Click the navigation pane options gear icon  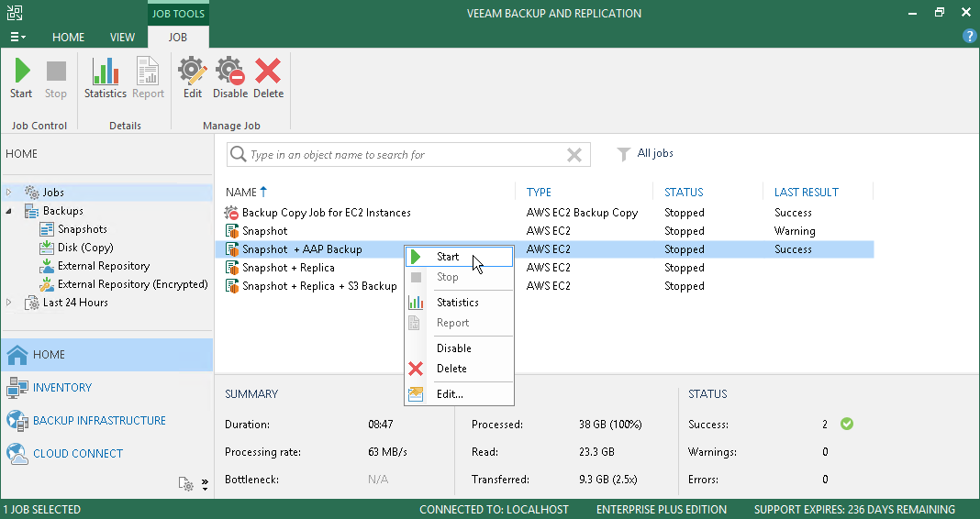pyautogui.click(x=186, y=484)
